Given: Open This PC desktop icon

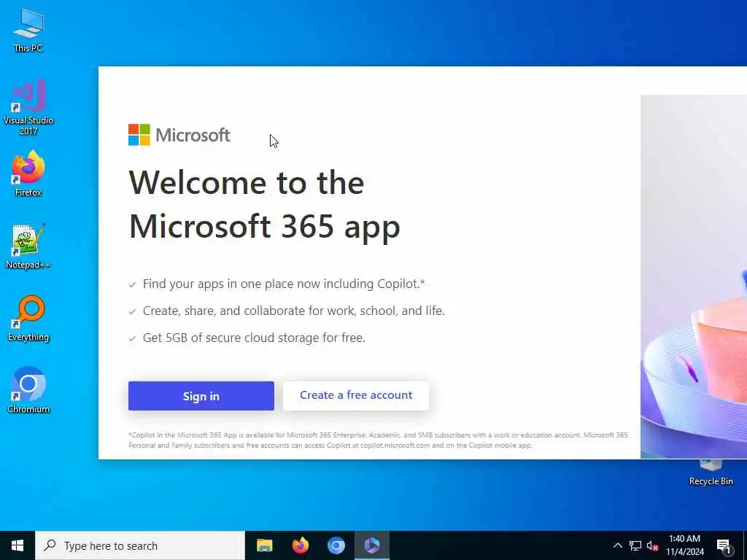Looking at the screenshot, I should [28, 31].
